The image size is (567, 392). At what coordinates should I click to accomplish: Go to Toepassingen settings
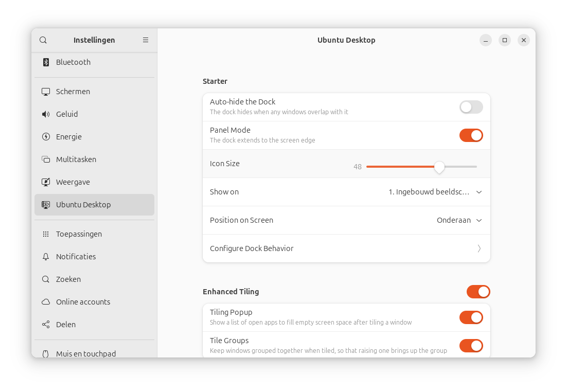(79, 234)
